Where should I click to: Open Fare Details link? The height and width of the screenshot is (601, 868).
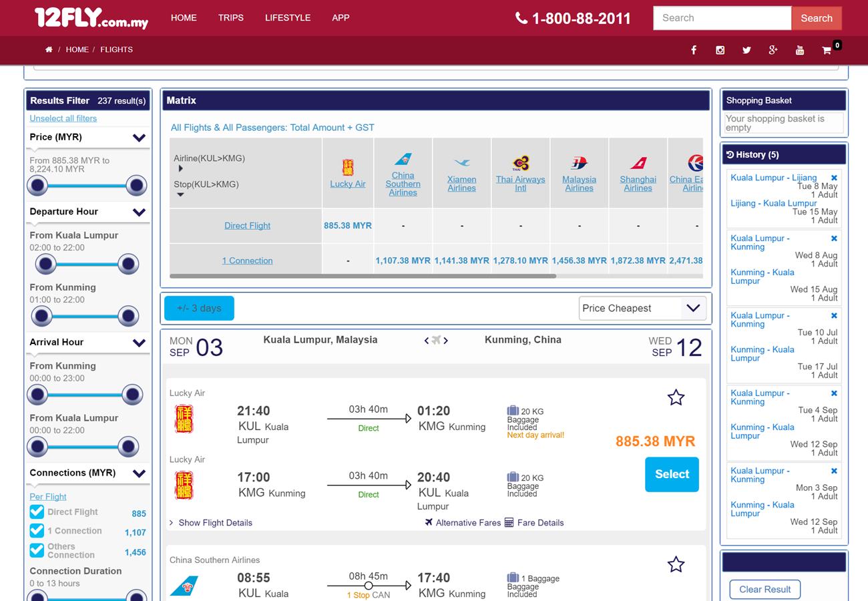534,523
